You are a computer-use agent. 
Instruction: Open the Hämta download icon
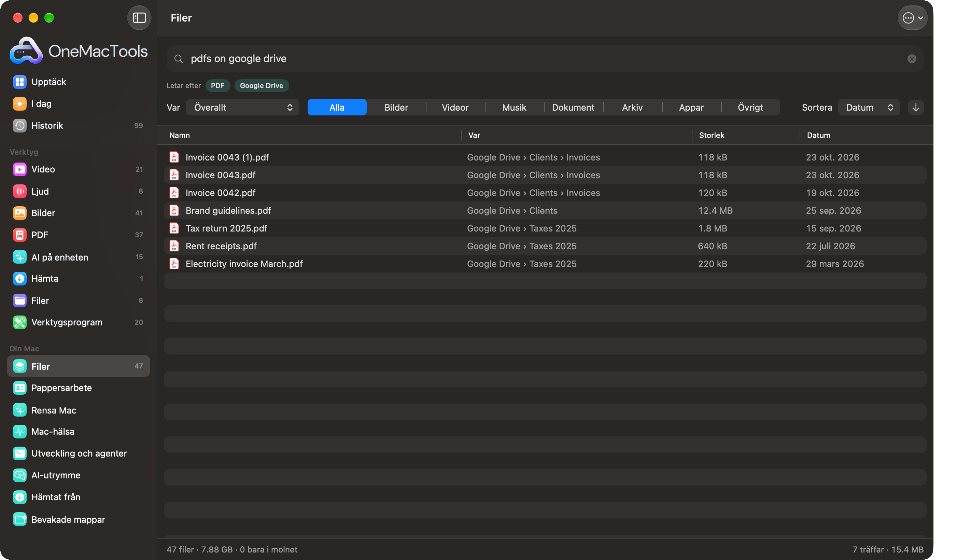20,279
